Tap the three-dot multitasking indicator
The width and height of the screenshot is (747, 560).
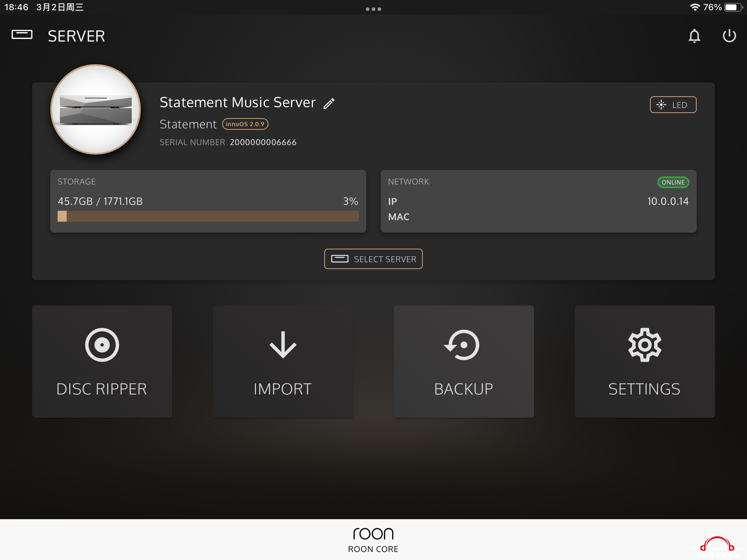point(373,9)
